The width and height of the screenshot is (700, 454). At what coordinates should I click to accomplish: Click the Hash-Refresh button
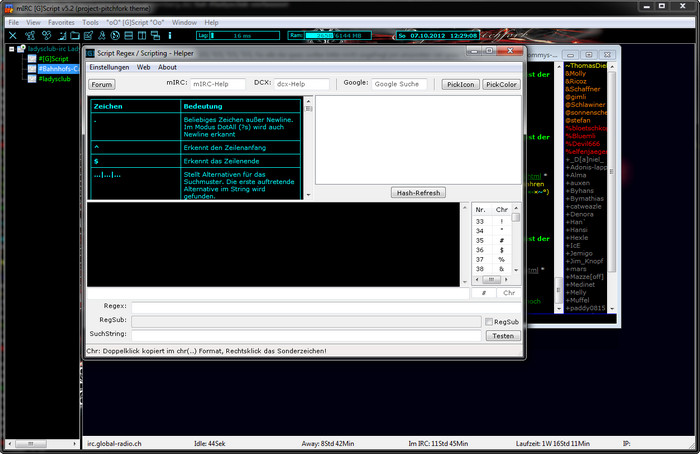[418, 192]
